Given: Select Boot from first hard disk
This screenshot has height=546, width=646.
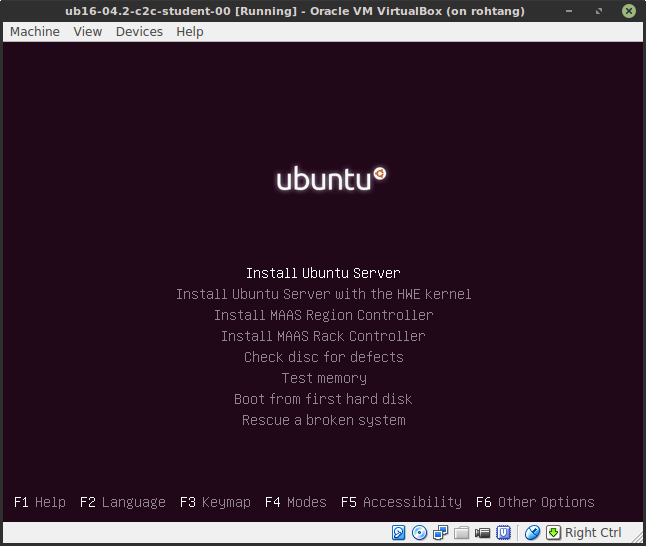Looking at the screenshot, I should pyautogui.click(x=323, y=399).
